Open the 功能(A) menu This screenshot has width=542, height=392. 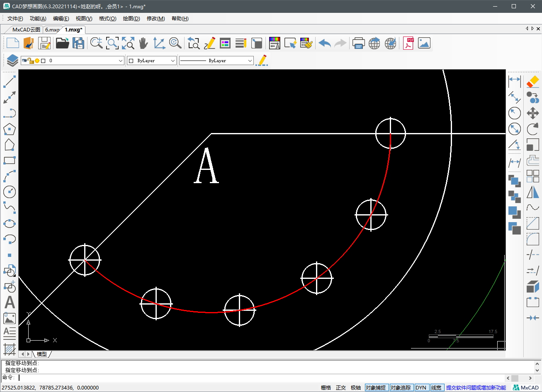pos(38,19)
